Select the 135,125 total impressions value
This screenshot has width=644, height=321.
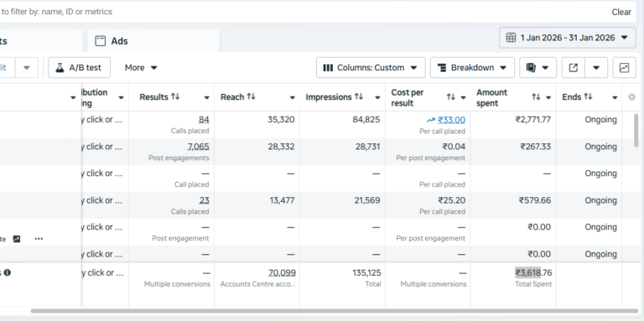(366, 273)
